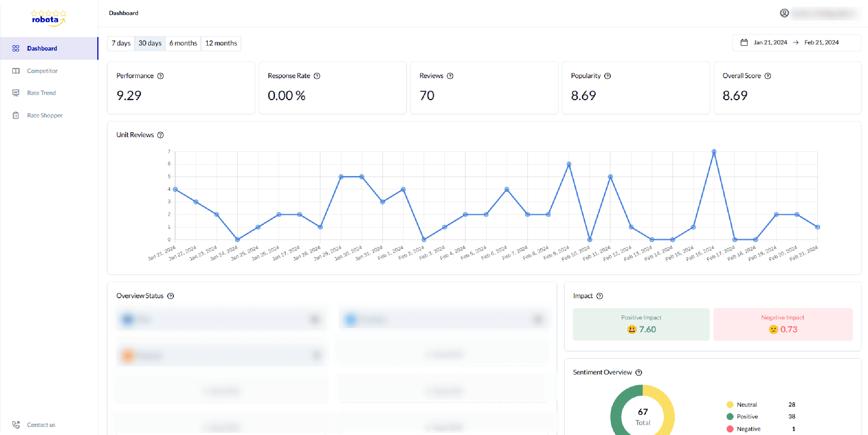Viewport: 868px width, 435px height.
Task: Click the Popularity value 8.69
Action: (x=583, y=96)
